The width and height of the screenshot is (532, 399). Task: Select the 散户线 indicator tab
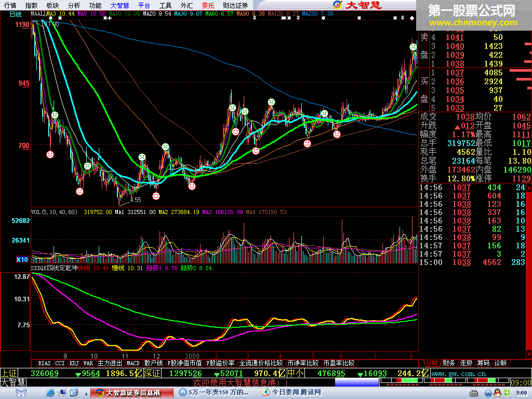click(153, 363)
